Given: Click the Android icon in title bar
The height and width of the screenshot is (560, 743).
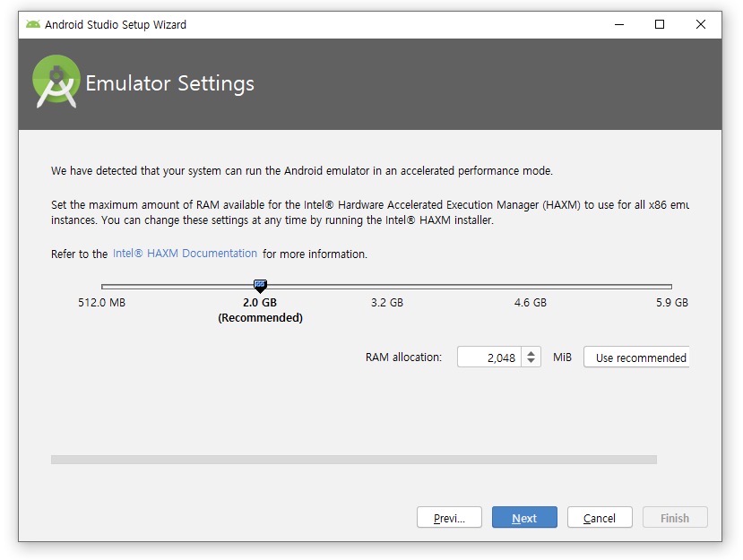Looking at the screenshot, I should 33,24.
